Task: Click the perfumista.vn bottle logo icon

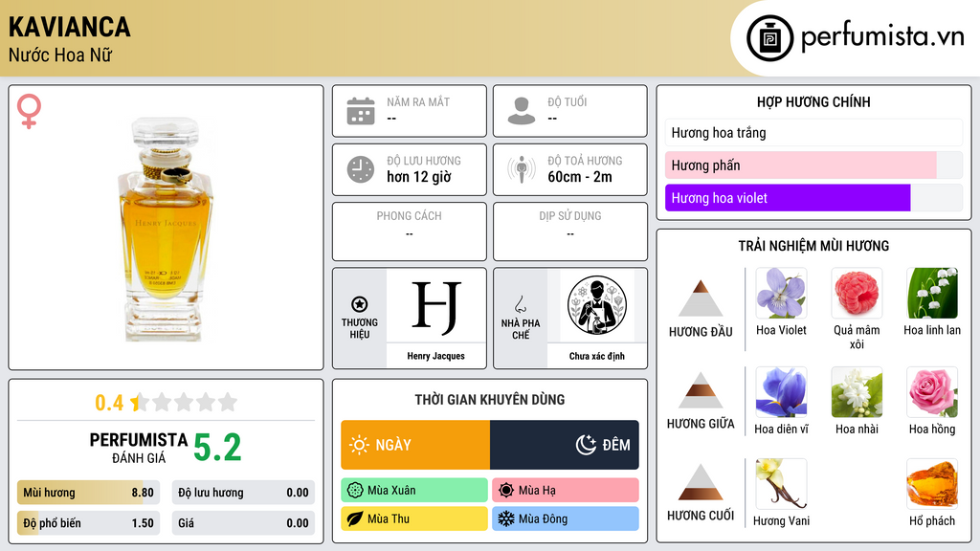Action: tap(769, 38)
